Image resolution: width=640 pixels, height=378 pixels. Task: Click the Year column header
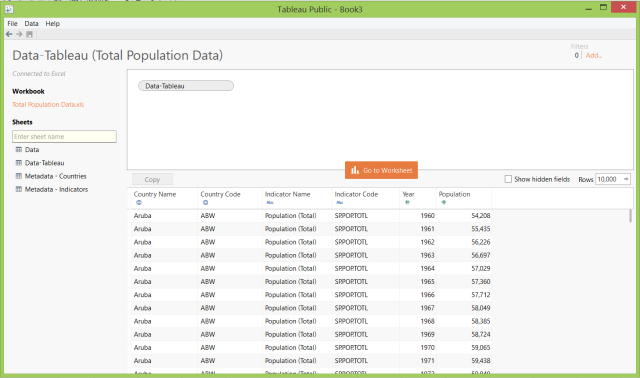tap(408, 194)
